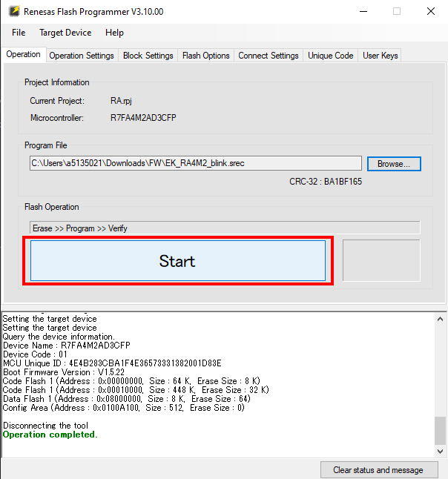This screenshot has height=479, width=448.
Task: Open the Target Device menu
Action: [65, 33]
